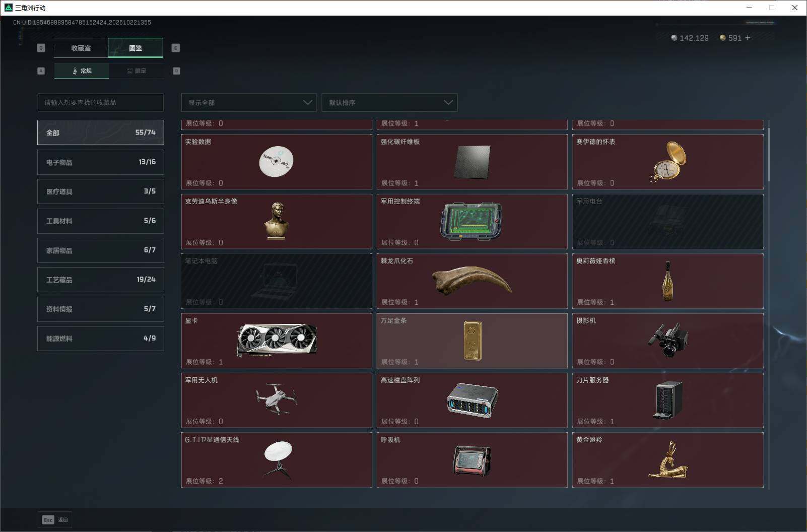Choose the 工艺藏品 category
This screenshot has width=807, height=532.
click(101, 280)
